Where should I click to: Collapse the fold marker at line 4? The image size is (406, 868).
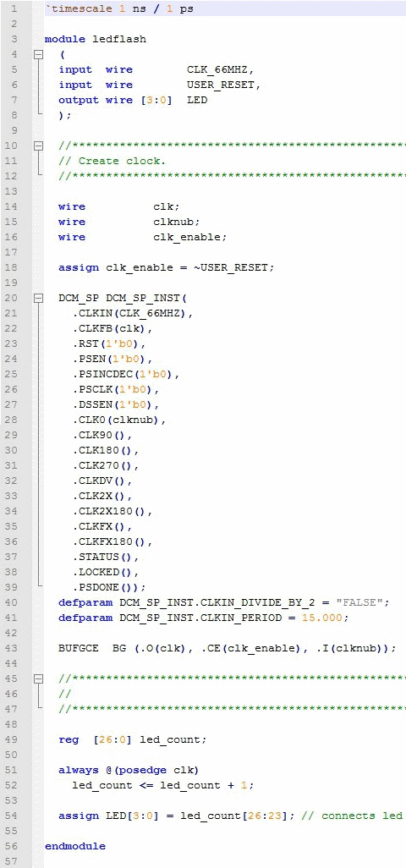tap(38, 55)
